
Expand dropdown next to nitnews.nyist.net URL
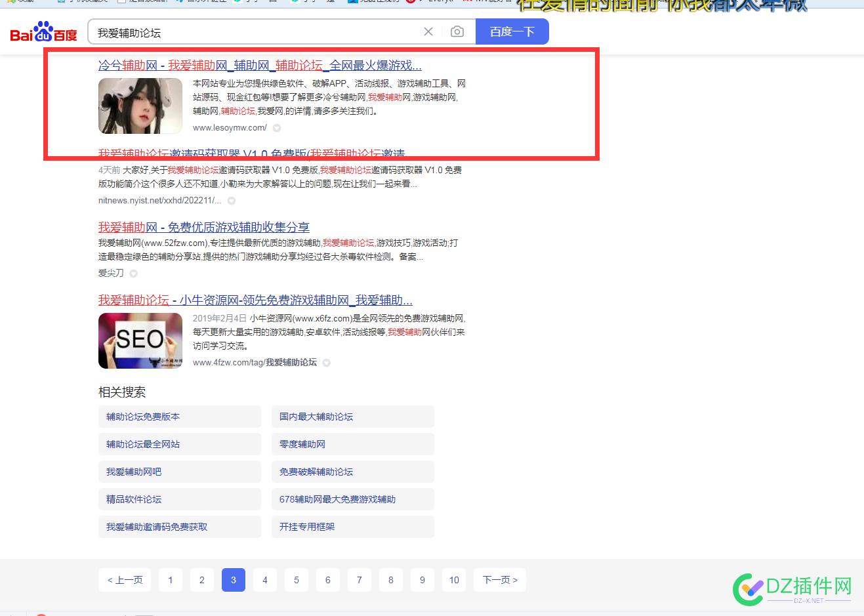[232, 201]
